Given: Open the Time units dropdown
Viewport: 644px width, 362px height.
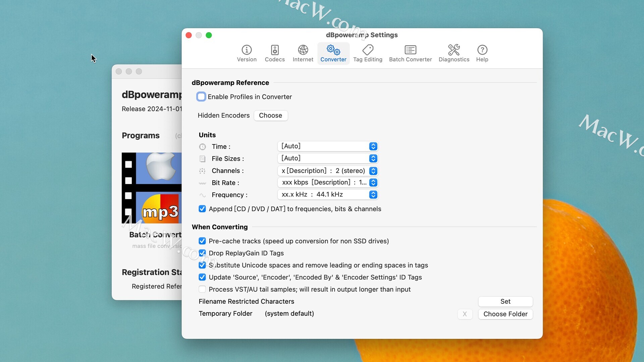Looking at the screenshot, I should (328, 146).
